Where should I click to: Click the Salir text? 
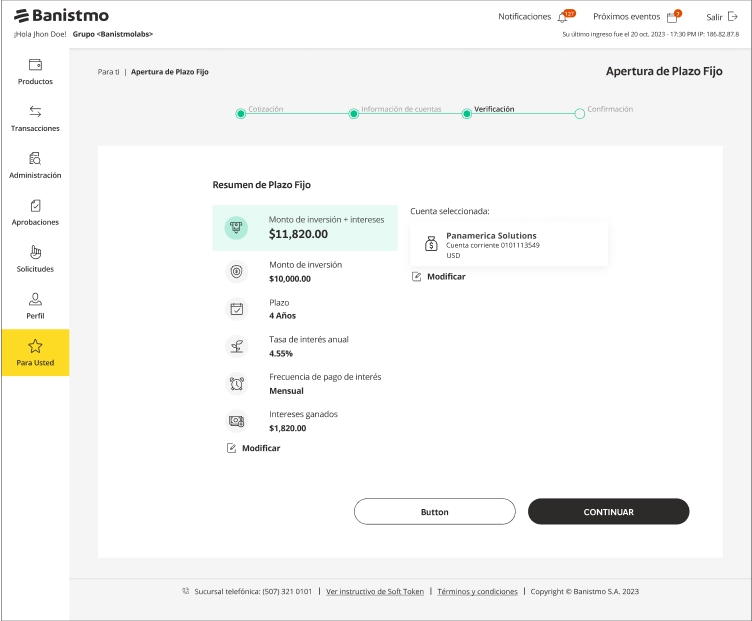(714, 17)
